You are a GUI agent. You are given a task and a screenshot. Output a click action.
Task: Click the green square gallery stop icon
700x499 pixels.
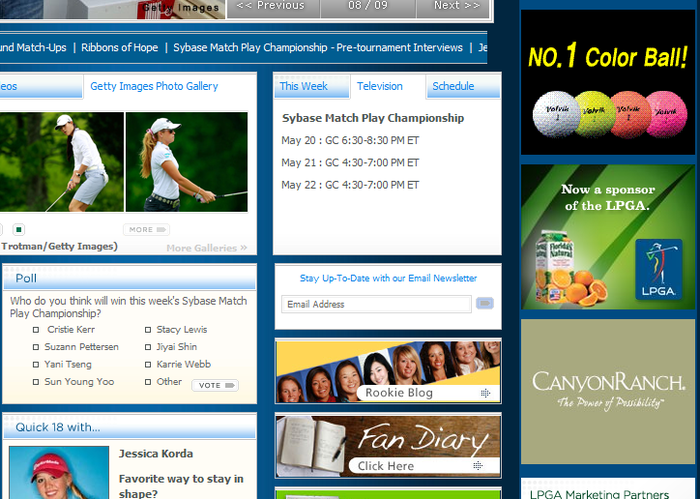pos(19,230)
